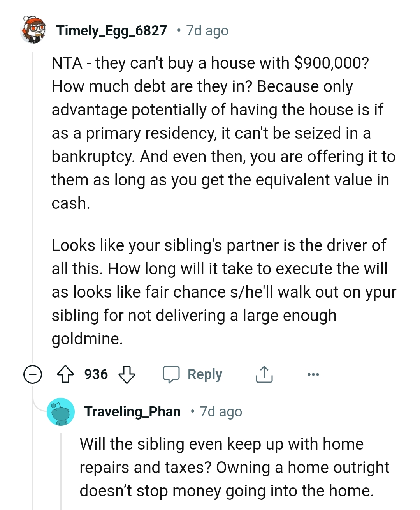Image resolution: width=420 pixels, height=510 pixels.
Task: Select the comment score showing 936
Action: coord(96,374)
